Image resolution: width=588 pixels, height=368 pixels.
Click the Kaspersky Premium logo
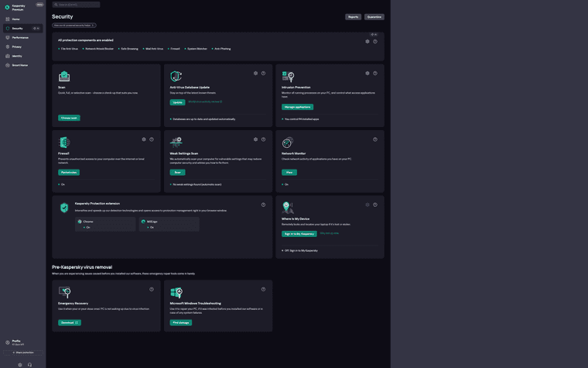point(7,7)
